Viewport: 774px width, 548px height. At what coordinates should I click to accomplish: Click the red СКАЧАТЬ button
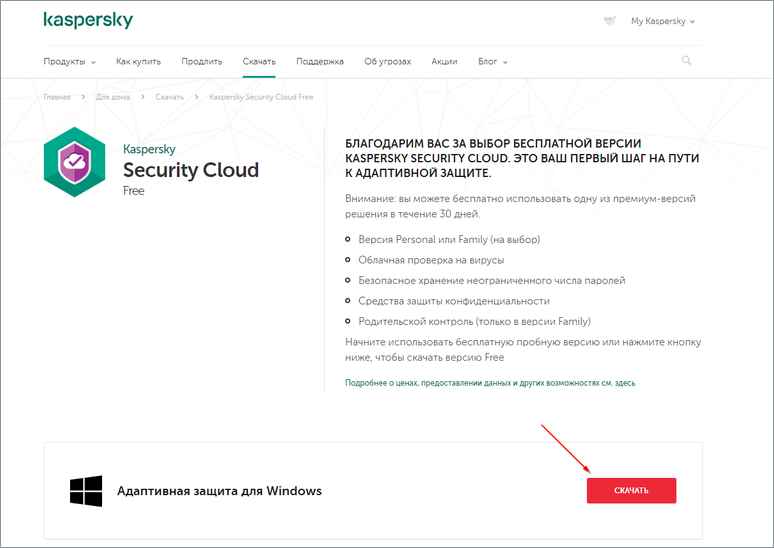click(x=631, y=491)
